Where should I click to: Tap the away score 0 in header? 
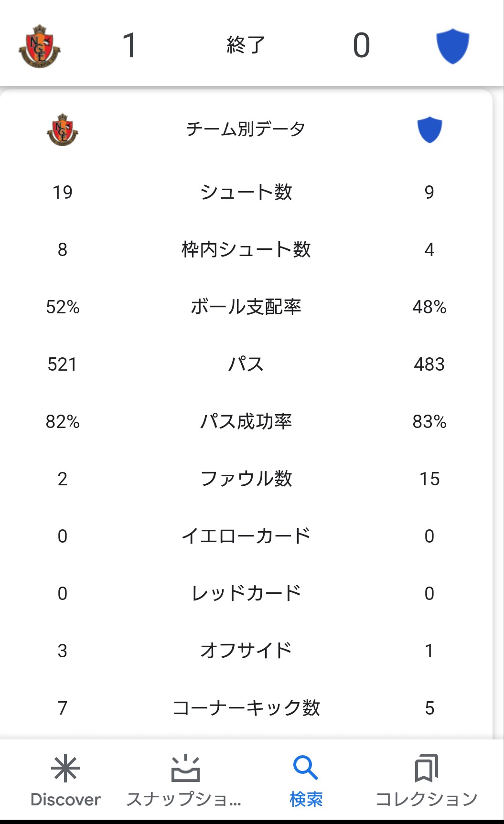[x=362, y=46]
